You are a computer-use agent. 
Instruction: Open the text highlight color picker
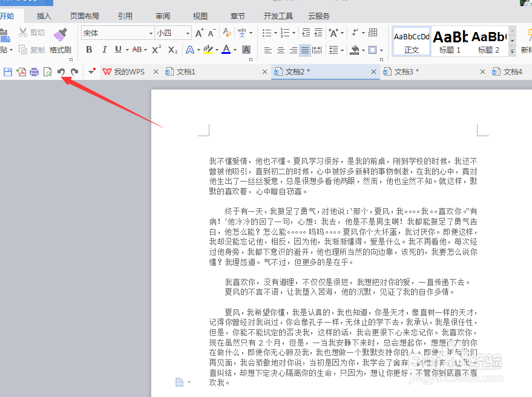coord(215,49)
